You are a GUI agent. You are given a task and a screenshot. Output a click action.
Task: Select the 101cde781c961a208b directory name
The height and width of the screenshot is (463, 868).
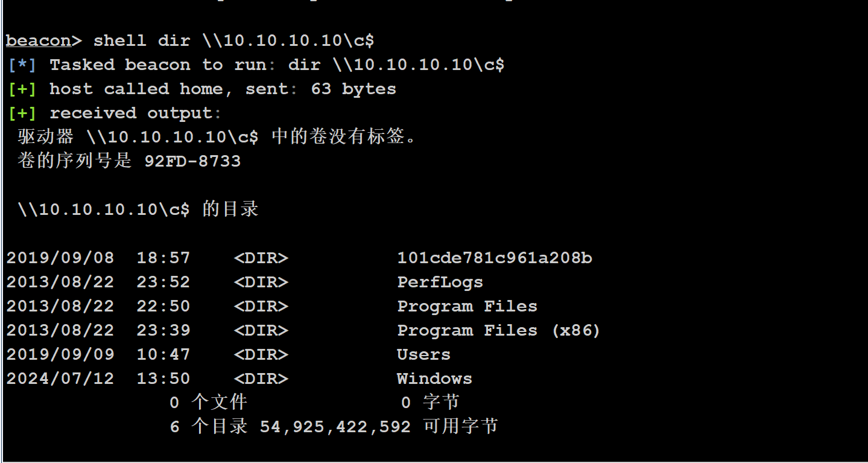tap(495, 258)
